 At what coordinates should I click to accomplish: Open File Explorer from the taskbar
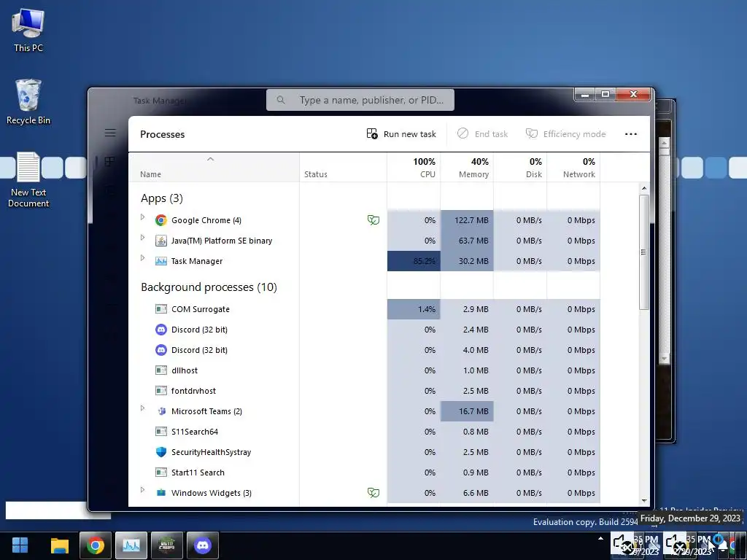pos(60,545)
